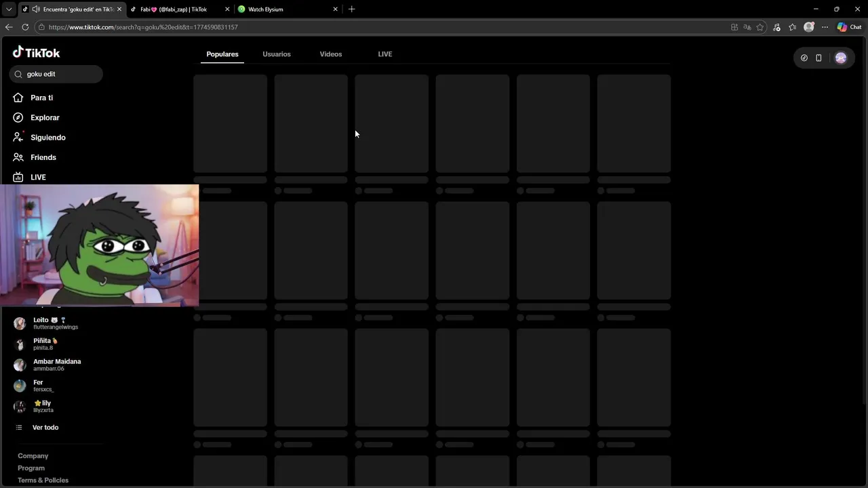The width and height of the screenshot is (868, 488).
Task: Click the translate page icon
Action: (747, 27)
